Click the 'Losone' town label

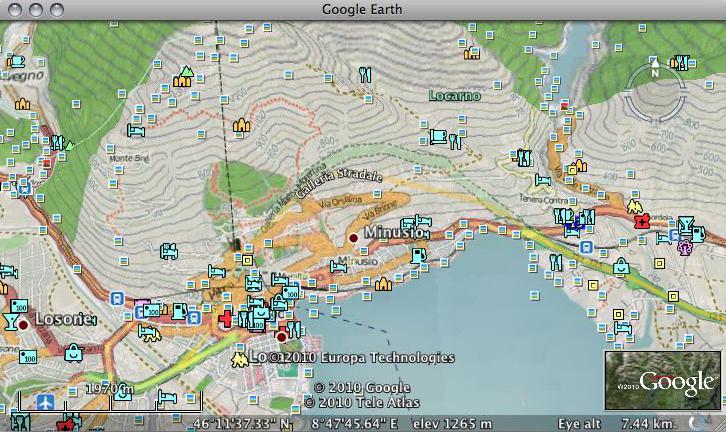click(64, 319)
